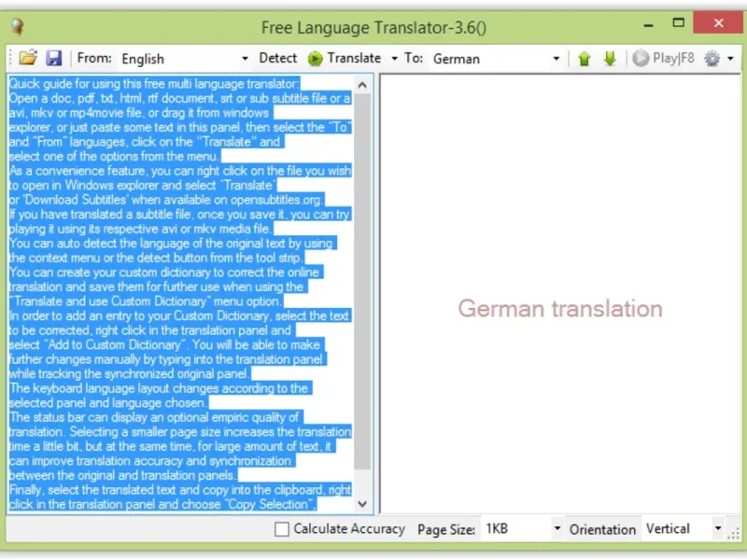Expand the Translate button options arrow
747x560 pixels.
pyautogui.click(x=394, y=59)
